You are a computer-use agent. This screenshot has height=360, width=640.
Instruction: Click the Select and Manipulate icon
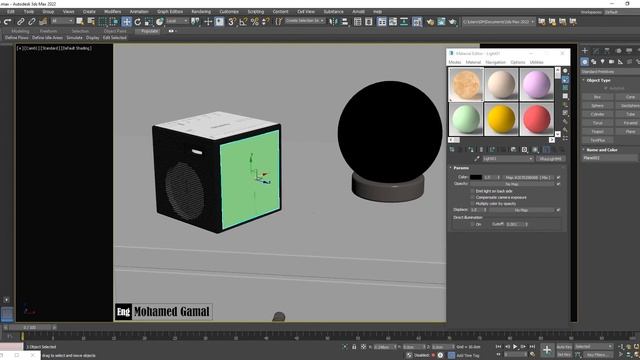click(208, 22)
